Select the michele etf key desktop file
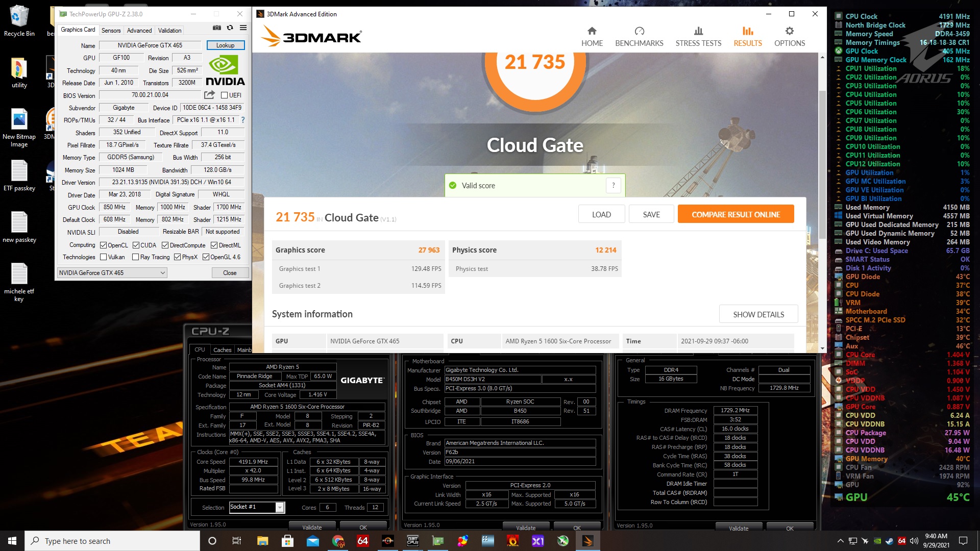 click(x=19, y=282)
